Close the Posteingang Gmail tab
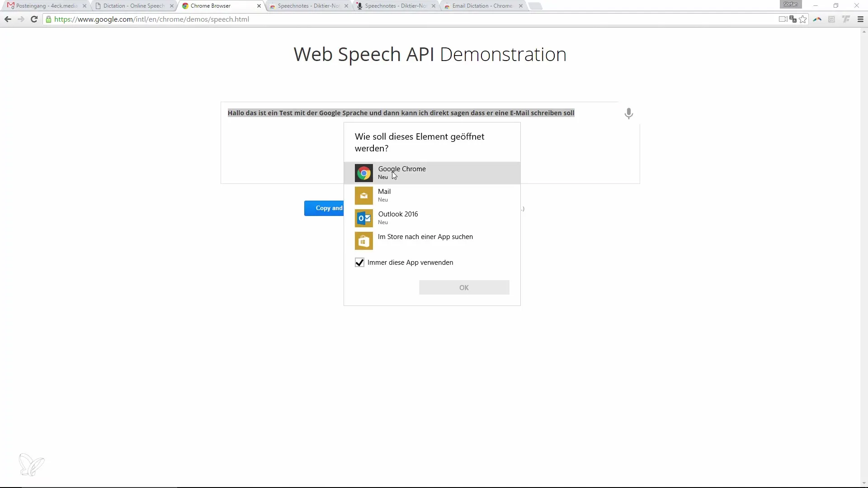 click(x=84, y=6)
